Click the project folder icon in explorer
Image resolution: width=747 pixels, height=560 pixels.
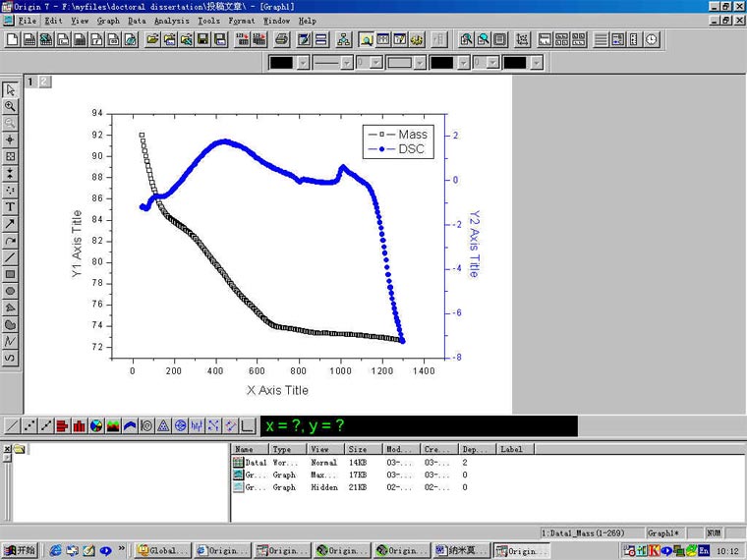click(20, 449)
